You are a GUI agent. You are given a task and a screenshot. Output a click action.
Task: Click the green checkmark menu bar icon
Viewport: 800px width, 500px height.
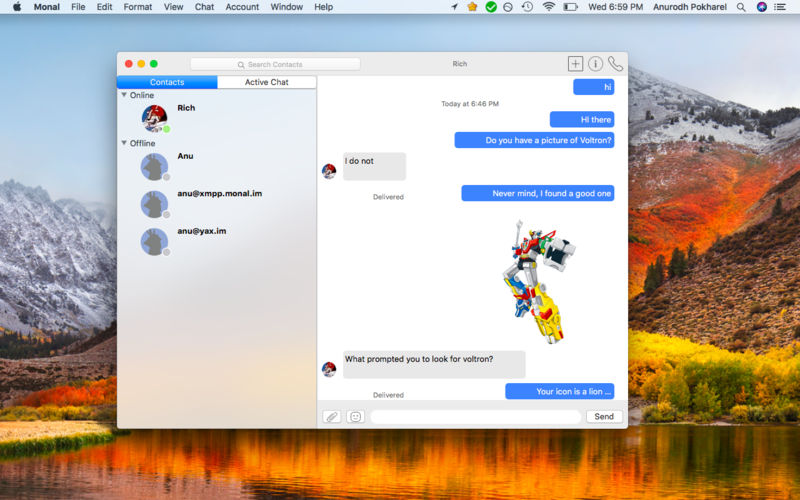pyautogui.click(x=491, y=7)
